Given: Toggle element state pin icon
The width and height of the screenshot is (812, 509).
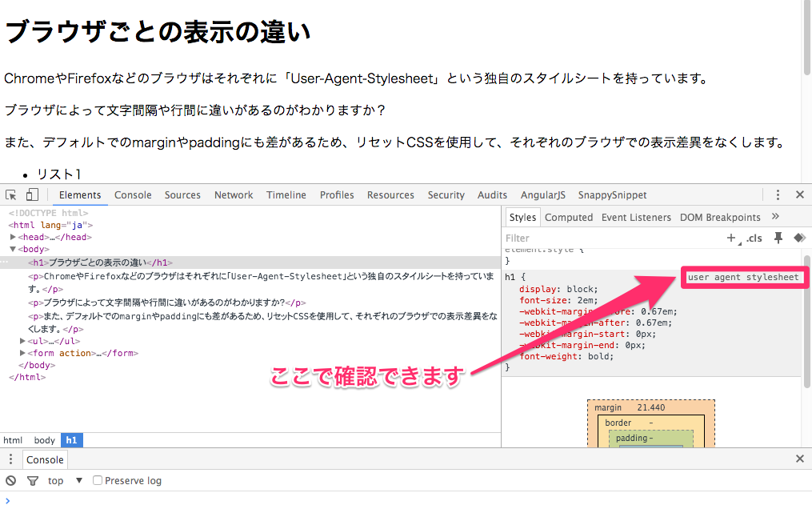Looking at the screenshot, I should pos(778,238).
